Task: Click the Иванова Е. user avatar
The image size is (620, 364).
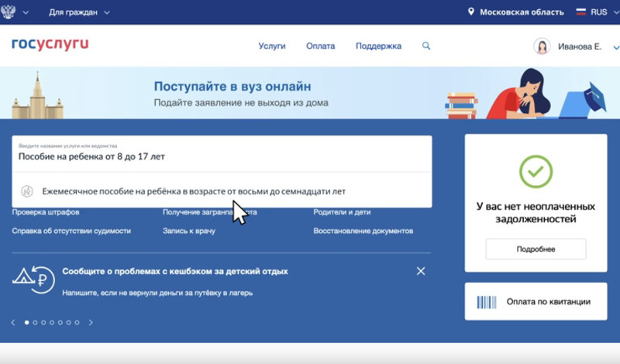Action: point(542,46)
